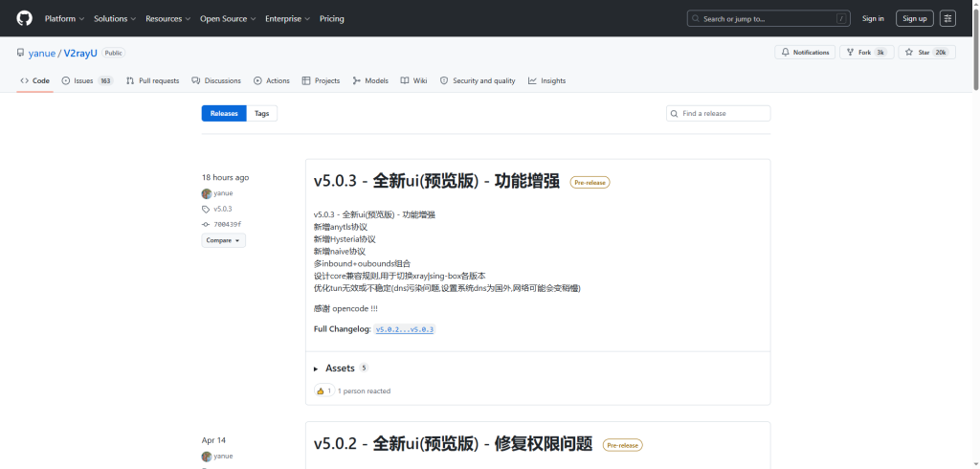Open the v5.0.3 release title

pyautogui.click(x=436, y=181)
